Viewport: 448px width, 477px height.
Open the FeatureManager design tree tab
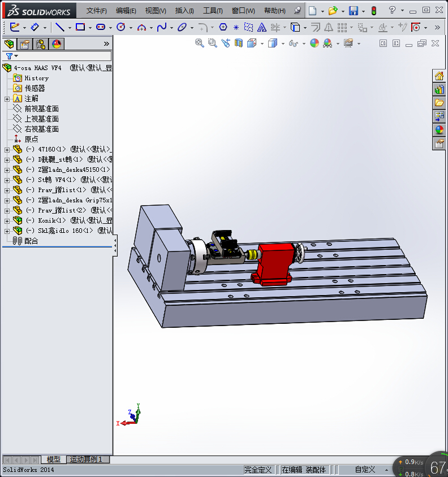click(x=9, y=44)
